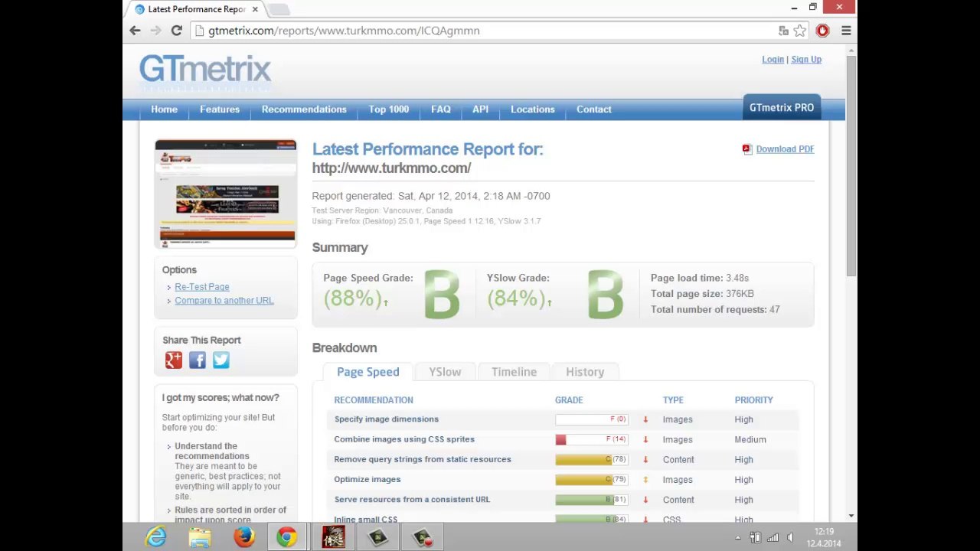Open the http://www.turkmmo.com/ link

click(x=391, y=168)
